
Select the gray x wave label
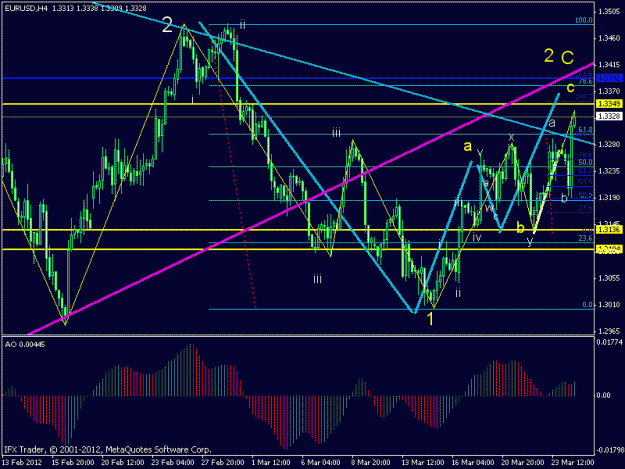pos(511,137)
